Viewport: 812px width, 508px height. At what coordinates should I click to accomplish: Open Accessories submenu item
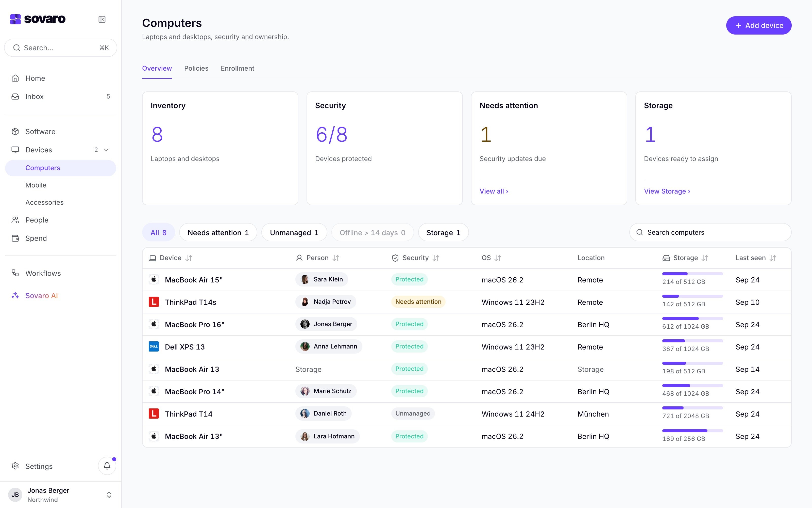tap(60, 203)
